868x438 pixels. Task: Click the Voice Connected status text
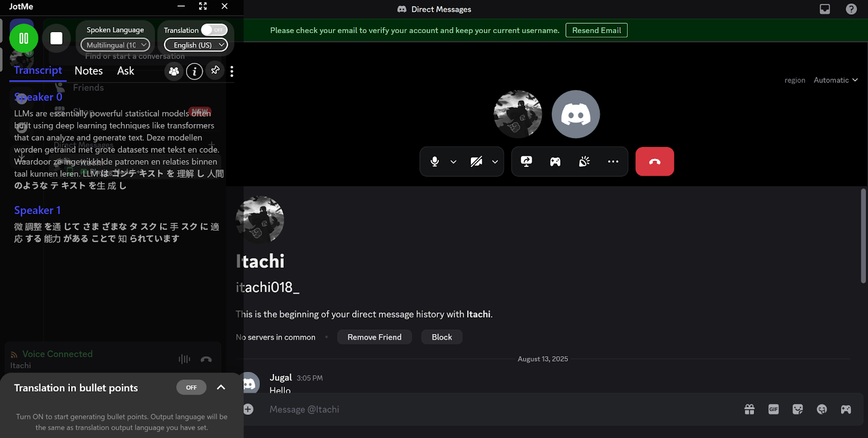coord(58,354)
